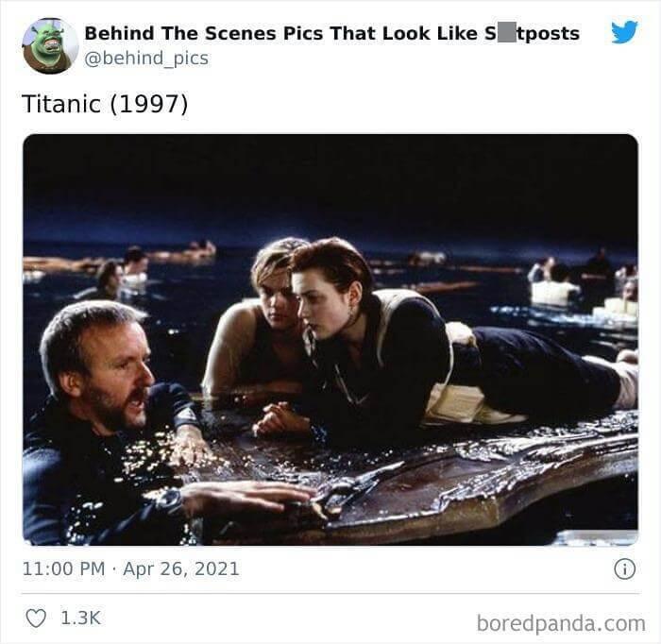Click the blue Twitter bird logo
Image resolution: width=661 pixels, height=644 pixels.
pyautogui.click(x=625, y=32)
